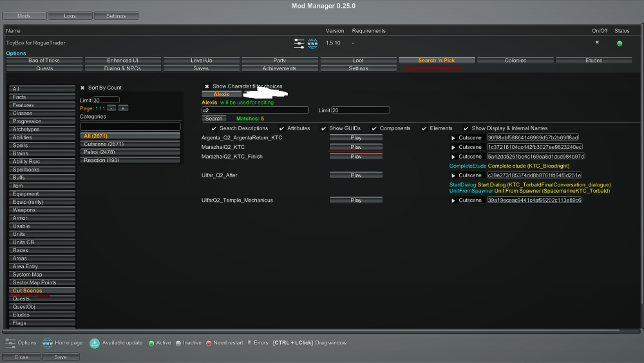Click the Available update download icon
Image resolution: width=644 pixels, height=363 pixels.
(95, 343)
